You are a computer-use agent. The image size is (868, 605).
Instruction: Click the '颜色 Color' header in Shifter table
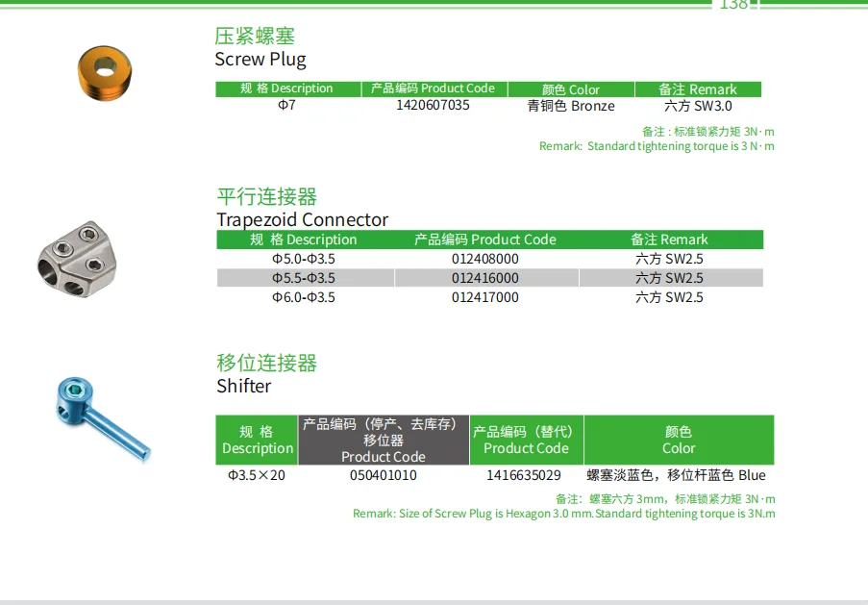(x=679, y=440)
